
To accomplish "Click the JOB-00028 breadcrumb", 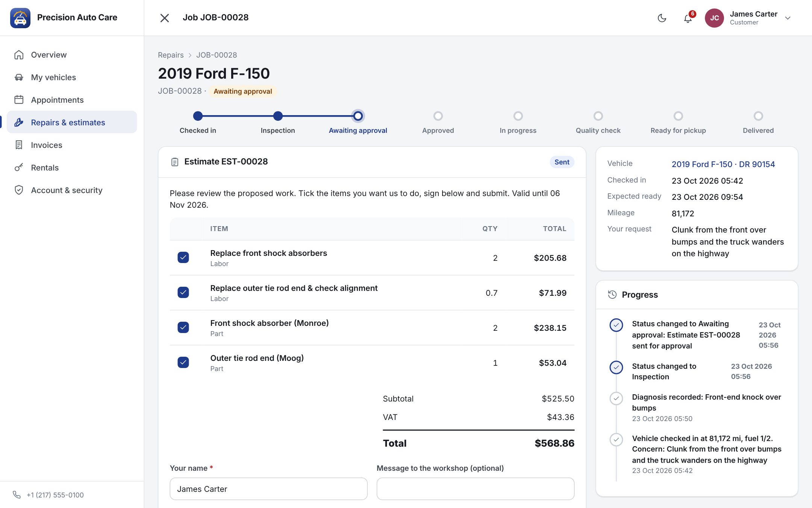I will (x=217, y=55).
